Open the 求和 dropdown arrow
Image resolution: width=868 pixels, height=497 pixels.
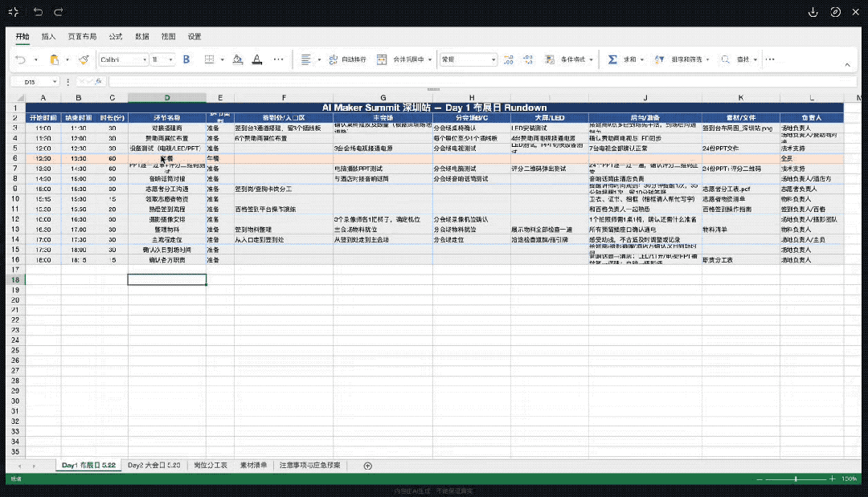pos(641,59)
